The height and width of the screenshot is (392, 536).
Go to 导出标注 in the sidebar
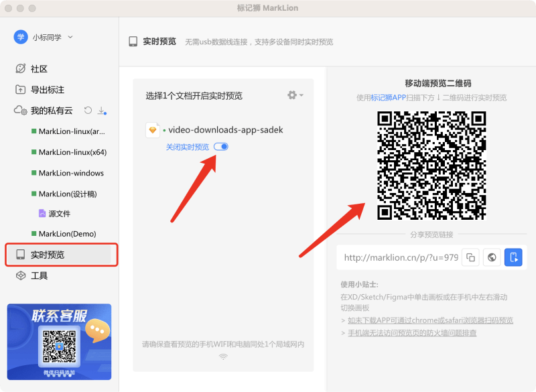coord(47,90)
